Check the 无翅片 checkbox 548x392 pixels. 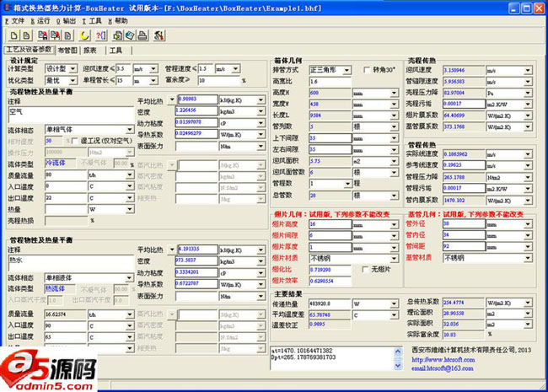click(x=365, y=269)
